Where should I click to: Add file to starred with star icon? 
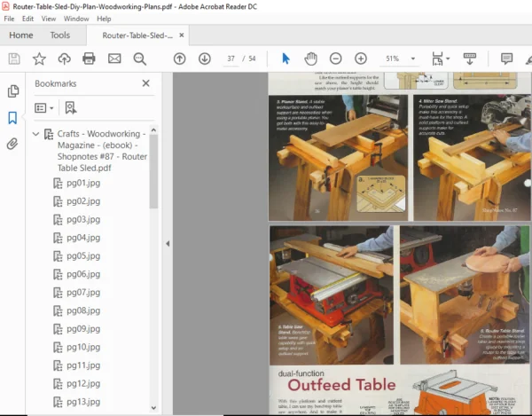39,59
